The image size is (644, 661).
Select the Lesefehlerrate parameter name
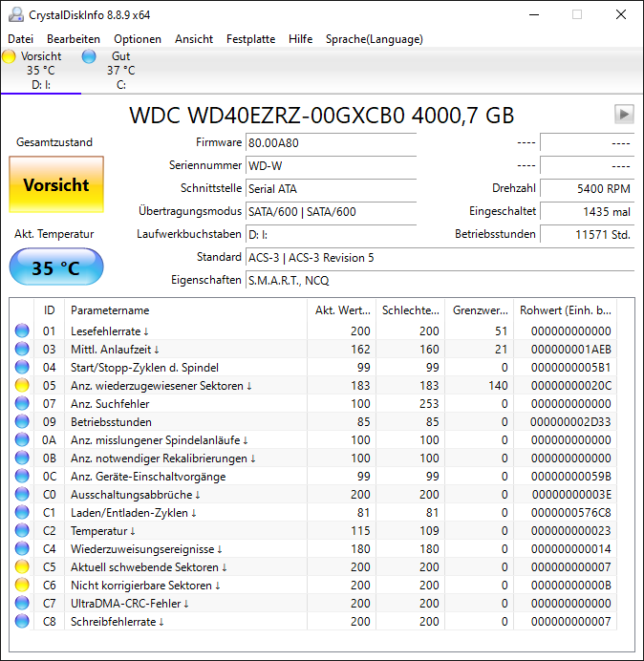[109, 331]
